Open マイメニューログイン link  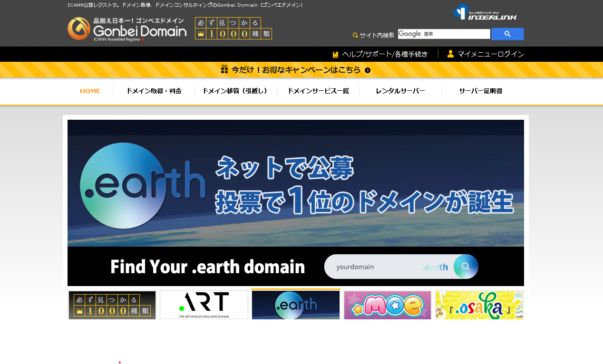(491, 54)
